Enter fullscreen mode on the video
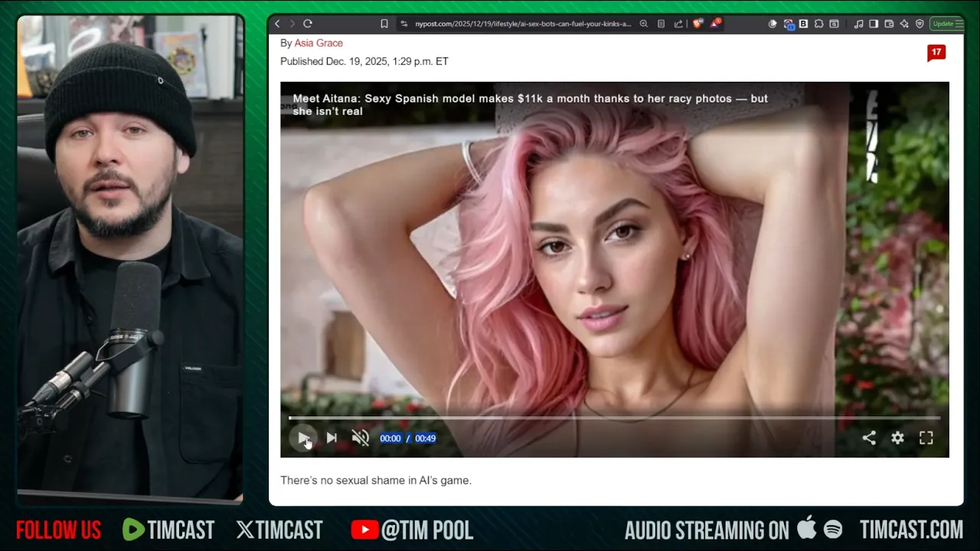The image size is (980, 551). click(926, 438)
